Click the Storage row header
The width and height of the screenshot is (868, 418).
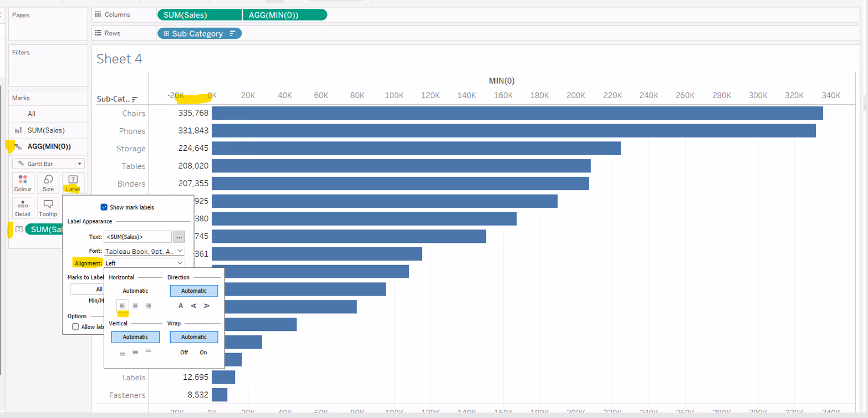click(x=131, y=149)
